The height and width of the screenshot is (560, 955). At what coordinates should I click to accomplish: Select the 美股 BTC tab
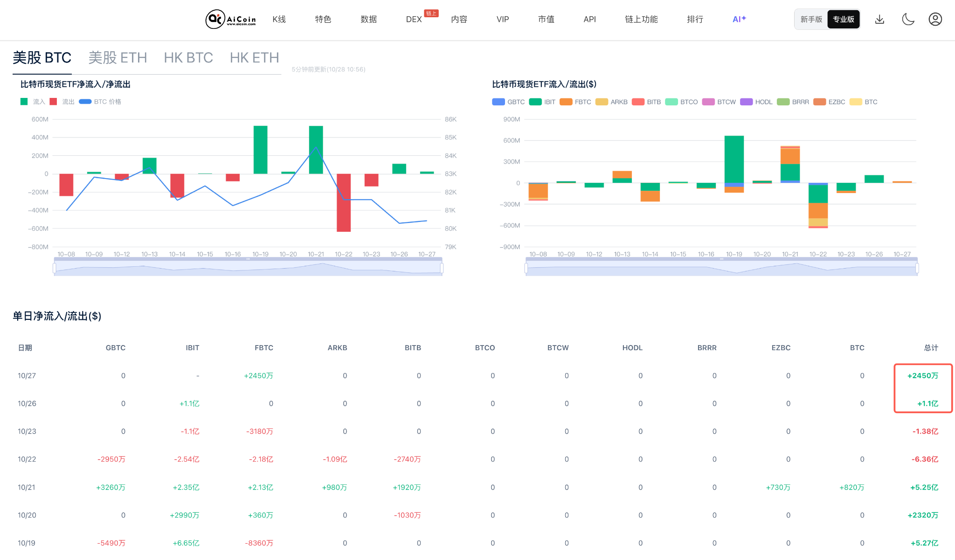tap(42, 57)
